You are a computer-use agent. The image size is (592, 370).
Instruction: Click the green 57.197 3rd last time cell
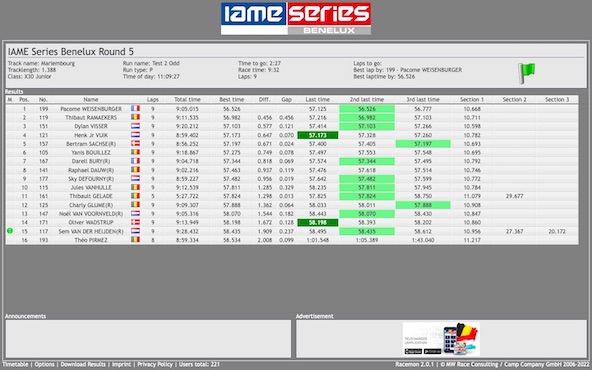click(x=423, y=143)
